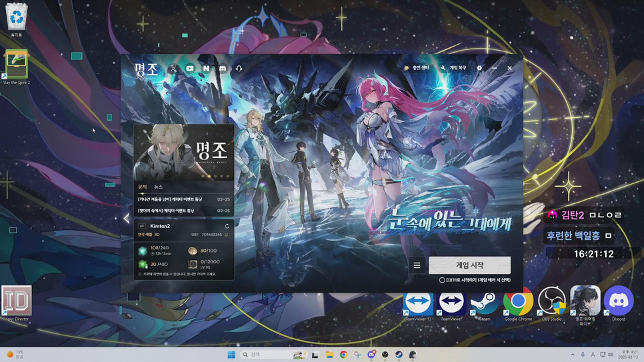Click the 명조 banner thumbnail image
Screen dimensions: 644x362
click(x=184, y=151)
